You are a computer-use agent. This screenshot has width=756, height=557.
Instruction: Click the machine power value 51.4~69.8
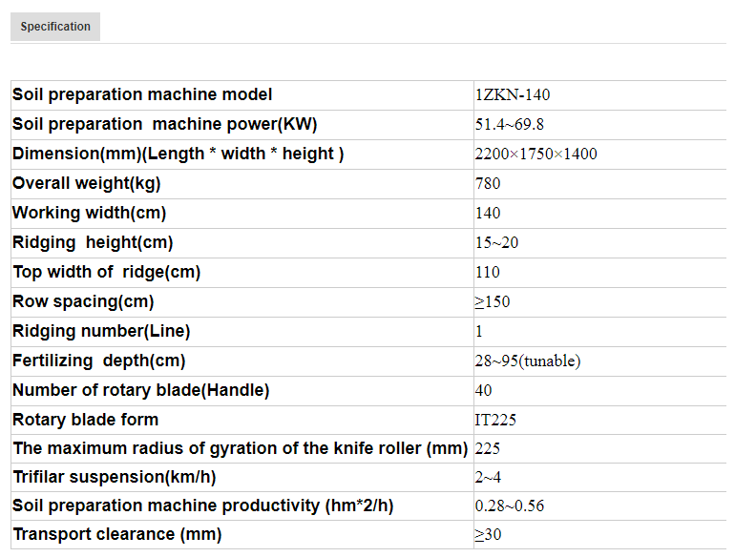pos(509,125)
